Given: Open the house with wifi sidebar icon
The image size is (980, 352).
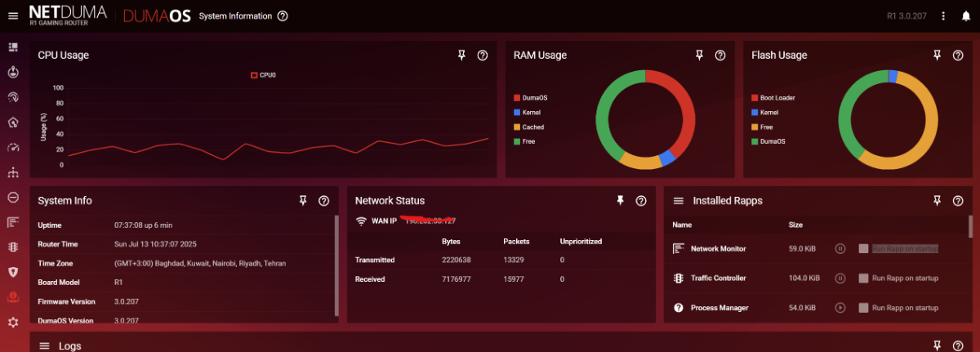Looking at the screenshot, I should click(12, 123).
